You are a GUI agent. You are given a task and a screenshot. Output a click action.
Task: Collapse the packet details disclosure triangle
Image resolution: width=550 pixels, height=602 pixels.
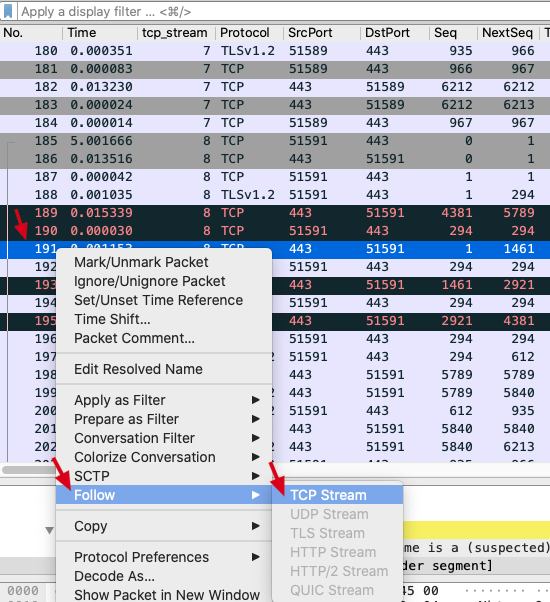coord(49,530)
